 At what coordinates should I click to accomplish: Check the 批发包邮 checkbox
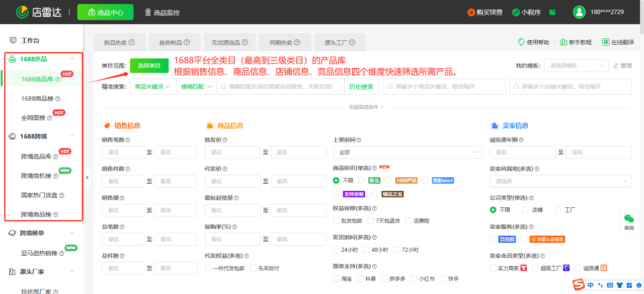[x=336, y=220]
